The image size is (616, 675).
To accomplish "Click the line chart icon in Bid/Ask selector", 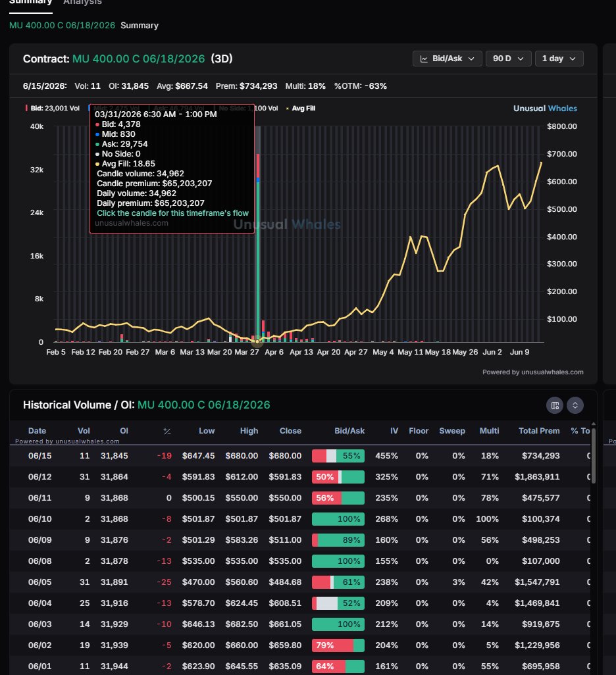I will [x=424, y=59].
